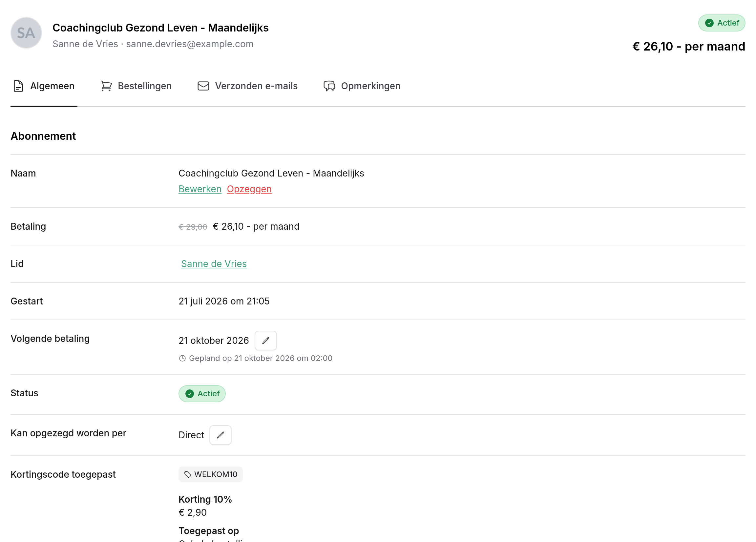This screenshot has width=756, height=542.
Task: Select the email sanne.devries@example.com text
Action: (x=190, y=44)
